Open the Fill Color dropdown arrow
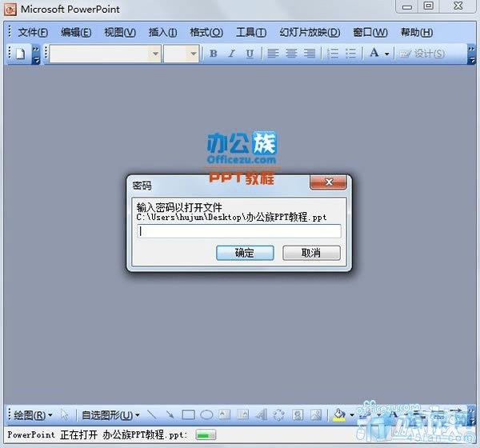 coord(352,415)
